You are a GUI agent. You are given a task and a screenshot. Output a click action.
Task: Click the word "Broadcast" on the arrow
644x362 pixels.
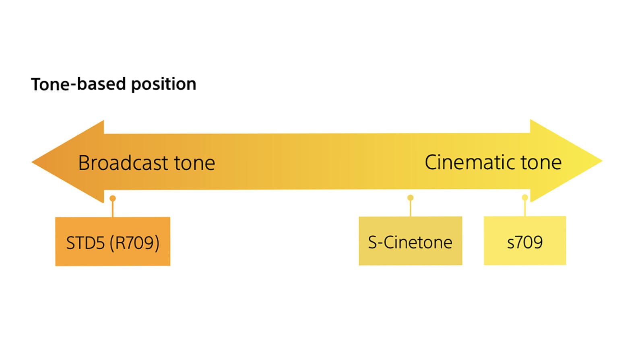123,163
